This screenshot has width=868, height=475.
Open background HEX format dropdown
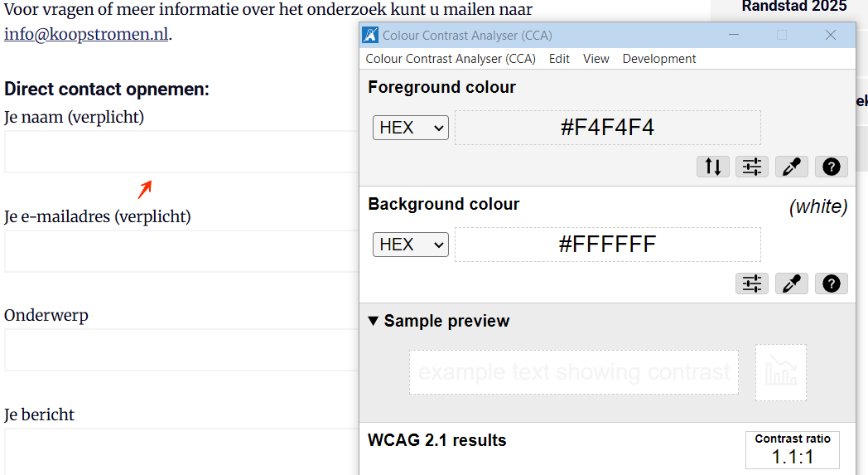point(410,245)
